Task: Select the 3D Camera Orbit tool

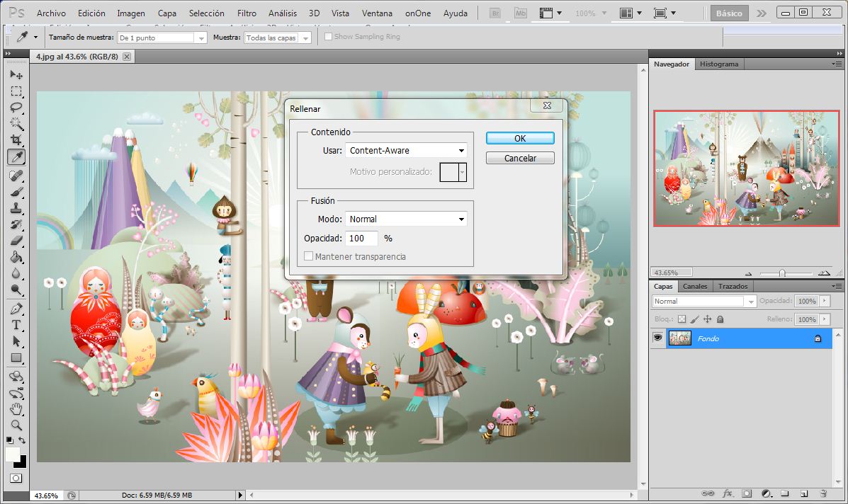Action: point(16,393)
